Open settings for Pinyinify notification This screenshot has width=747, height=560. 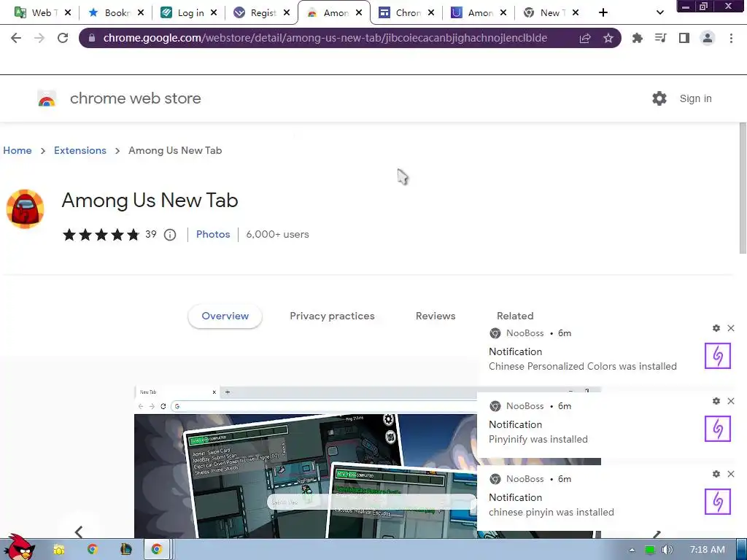[x=716, y=401]
